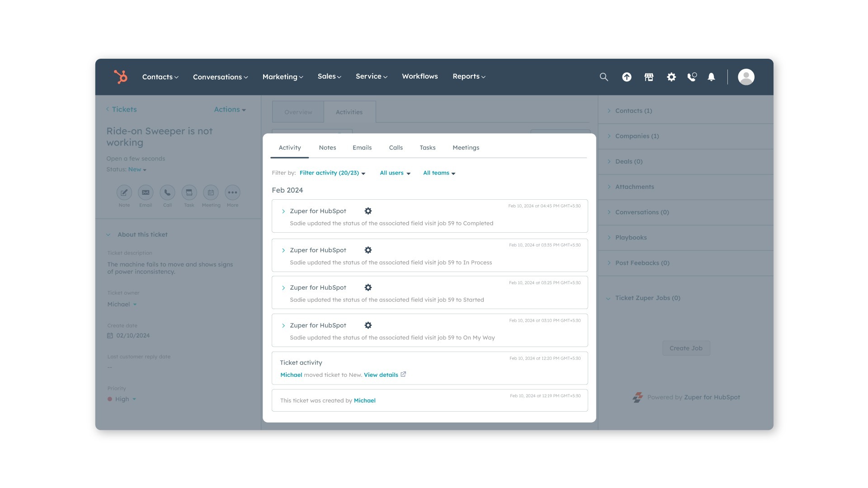868x488 pixels.
Task: Switch to the Calls tab
Action: (x=396, y=148)
